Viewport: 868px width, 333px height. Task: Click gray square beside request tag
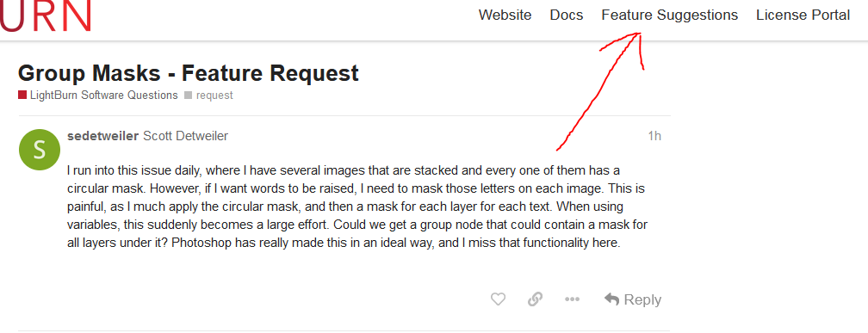point(189,96)
